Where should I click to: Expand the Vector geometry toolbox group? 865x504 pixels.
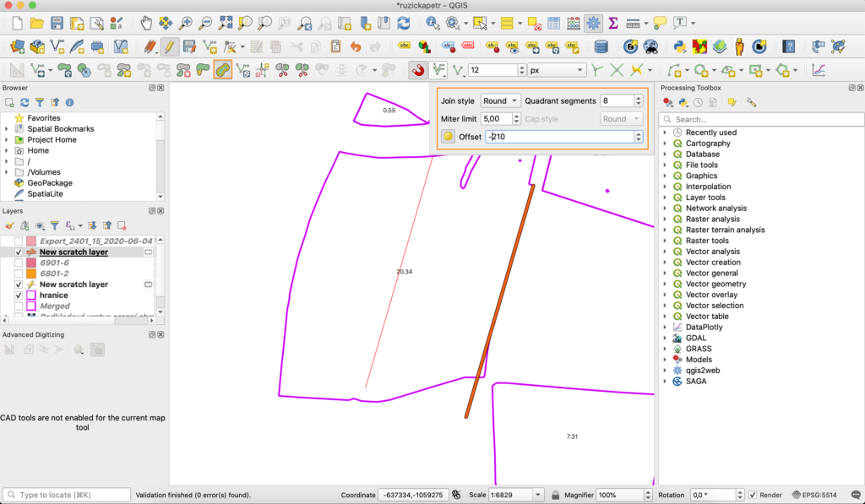[666, 284]
